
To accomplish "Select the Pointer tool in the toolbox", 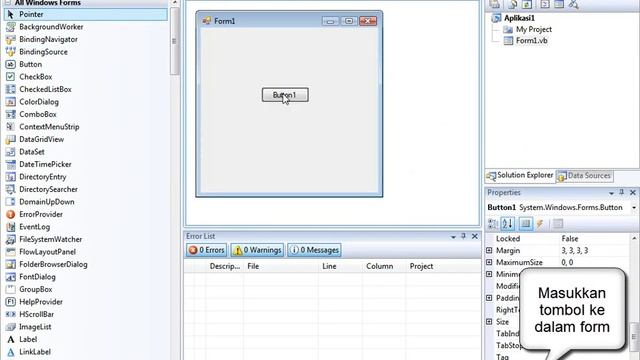I will point(86,14).
